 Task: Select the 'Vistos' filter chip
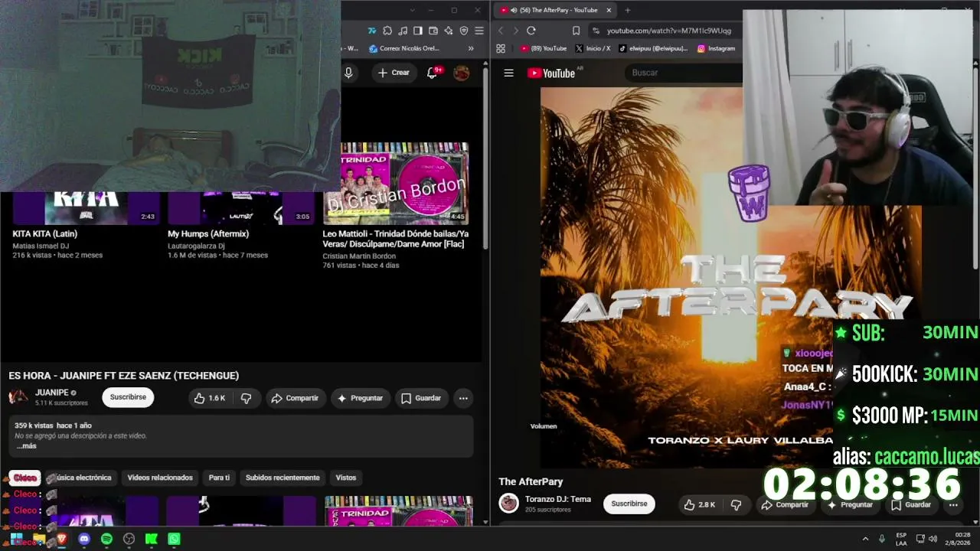pos(346,478)
